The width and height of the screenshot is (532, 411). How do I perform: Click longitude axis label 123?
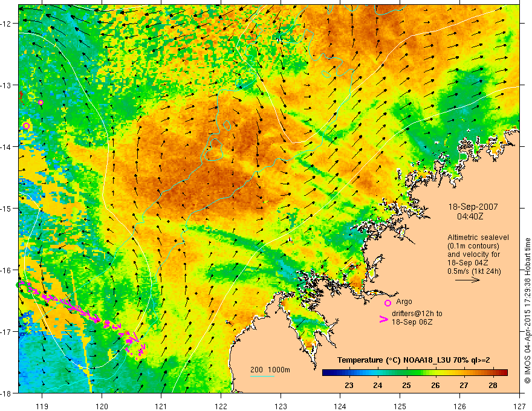click(x=281, y=406)
